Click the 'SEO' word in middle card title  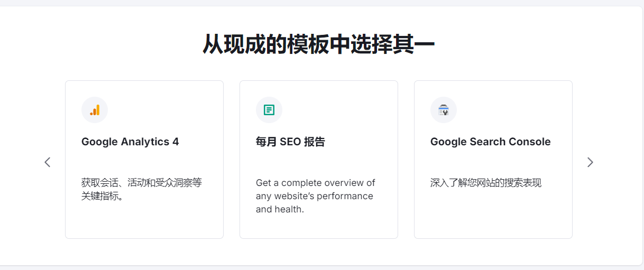[290, 142]
